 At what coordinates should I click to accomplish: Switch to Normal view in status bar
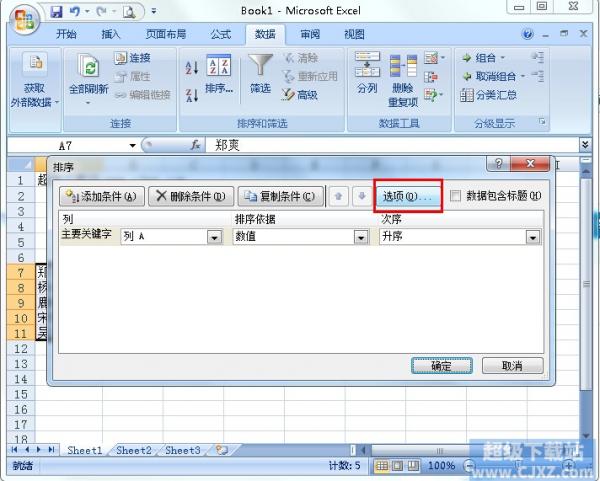(382, 466)
